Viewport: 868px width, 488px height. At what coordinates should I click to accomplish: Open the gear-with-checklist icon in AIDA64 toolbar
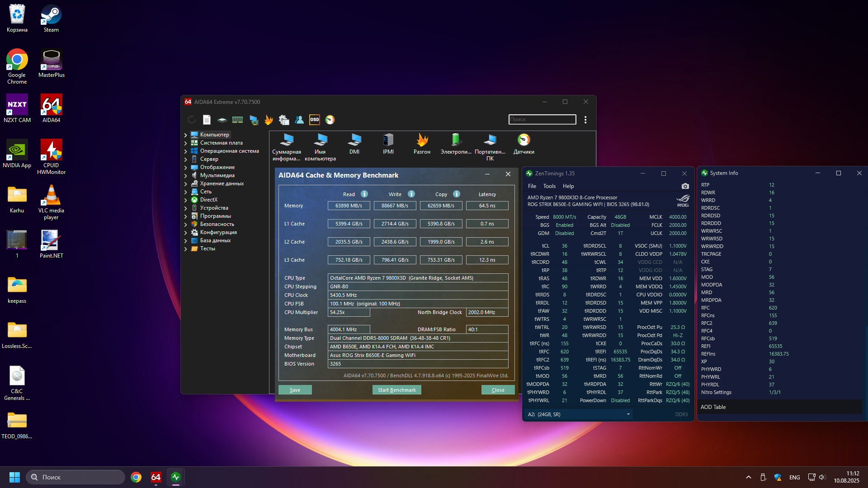click(283, 120)
